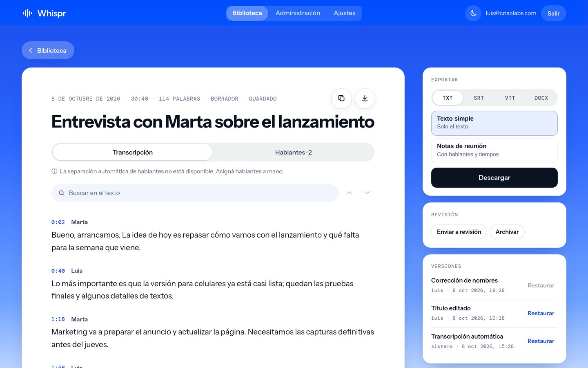The width and height of the screenshot is (588, 368).
Task: Jump to previous search match chevron
Action: point(349,193)
